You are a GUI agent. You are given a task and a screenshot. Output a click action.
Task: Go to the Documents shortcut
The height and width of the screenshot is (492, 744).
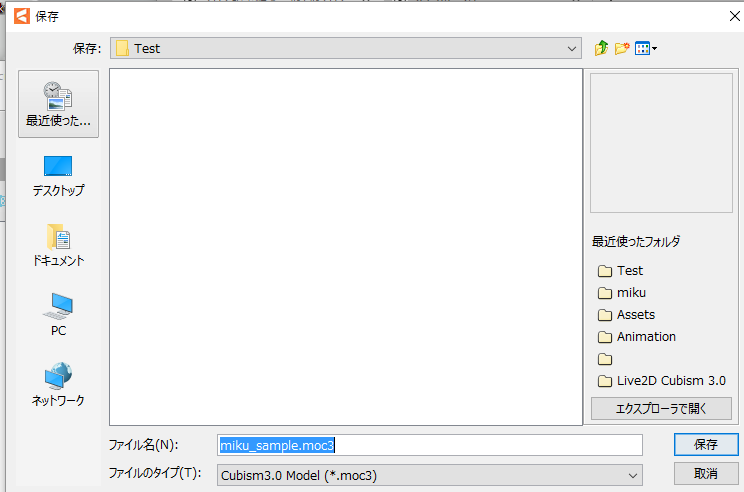[58, 245]
